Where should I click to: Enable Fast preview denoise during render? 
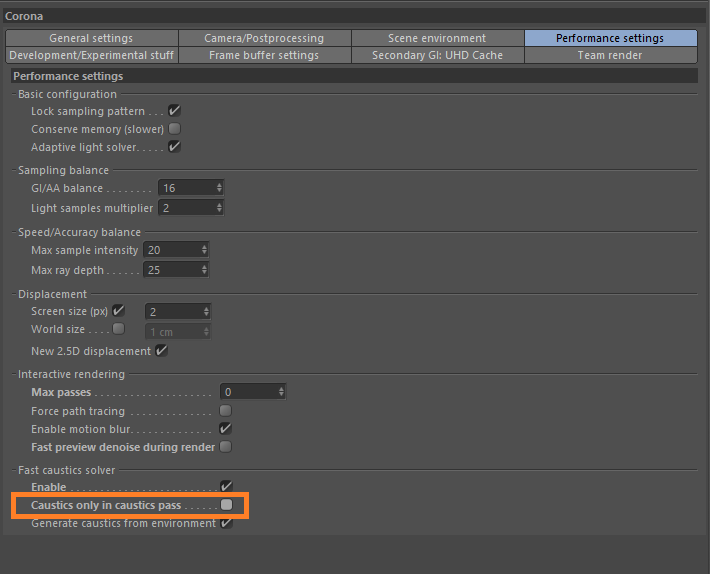[x=225, y=447]
